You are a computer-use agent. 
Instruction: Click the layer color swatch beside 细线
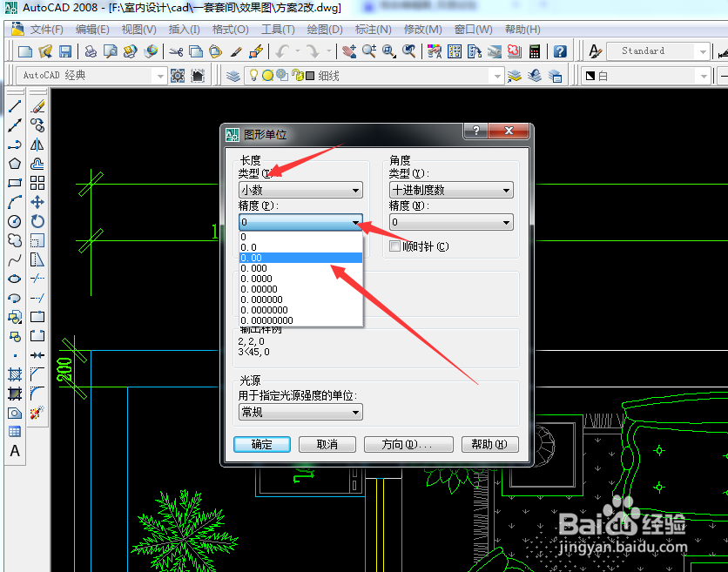(310, 76)
